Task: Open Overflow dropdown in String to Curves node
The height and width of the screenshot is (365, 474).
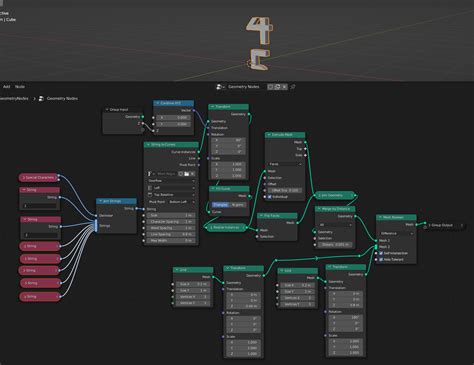Action: coord(171,181)
